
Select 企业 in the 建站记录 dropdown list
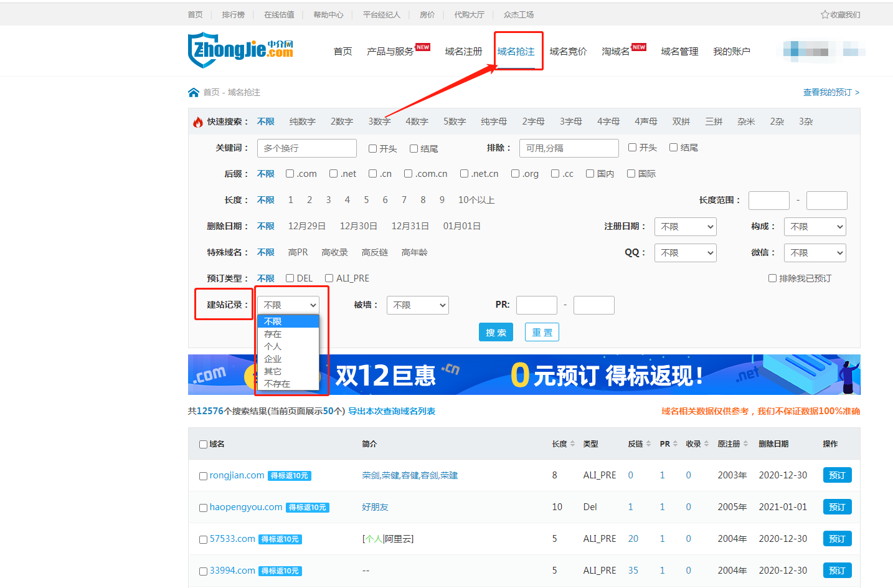pos(273,359)
